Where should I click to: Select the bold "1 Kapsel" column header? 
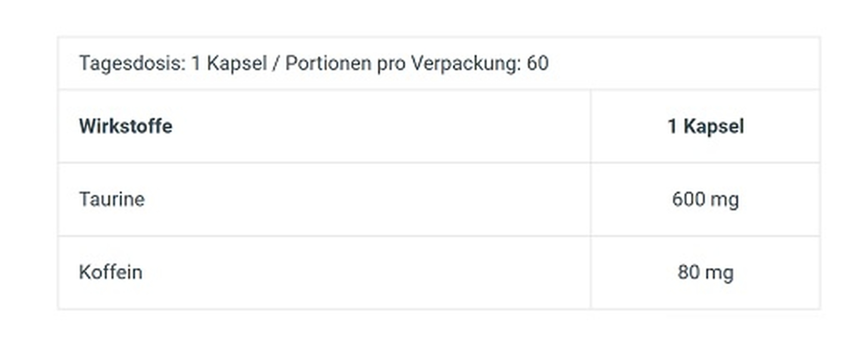click(x=706, y=126)
